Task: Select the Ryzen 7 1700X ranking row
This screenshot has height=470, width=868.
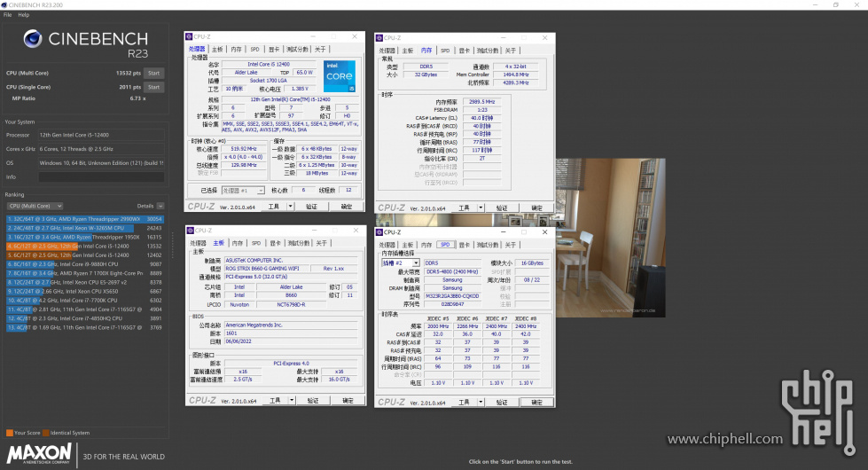Action: [x=85, y=273]
